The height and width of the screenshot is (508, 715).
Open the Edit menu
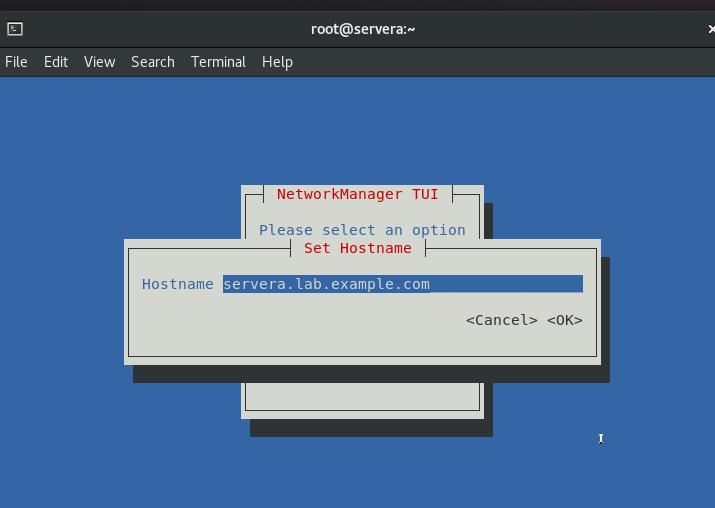[56, 62]
